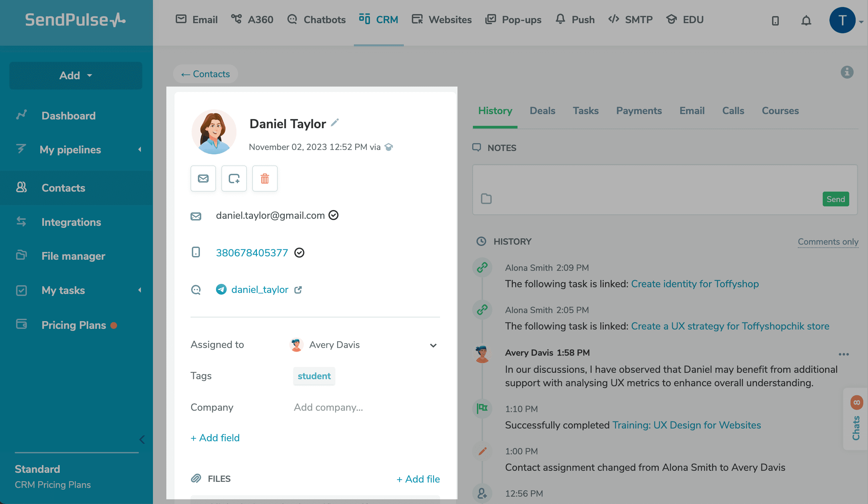
Task: Click the add deal icon button
Action: point(234,179)
